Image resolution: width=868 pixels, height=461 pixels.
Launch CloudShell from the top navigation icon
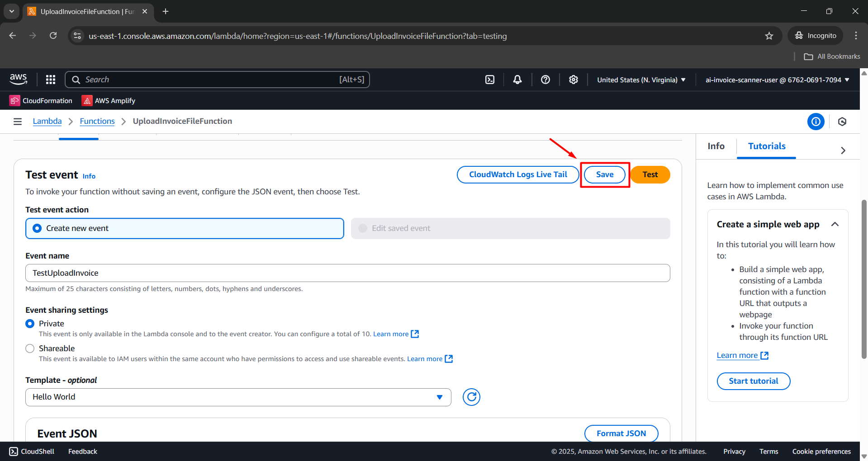point(490,80)
